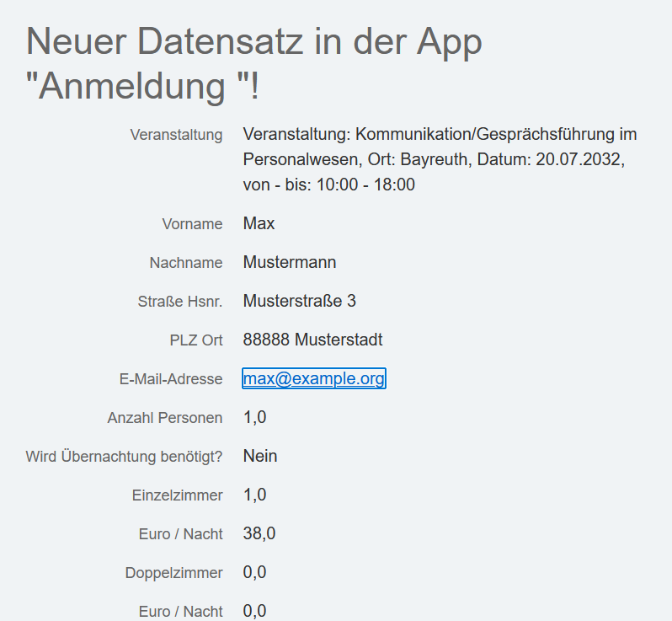Click the 'Einzelzimmer' label

tap(178, 495)
